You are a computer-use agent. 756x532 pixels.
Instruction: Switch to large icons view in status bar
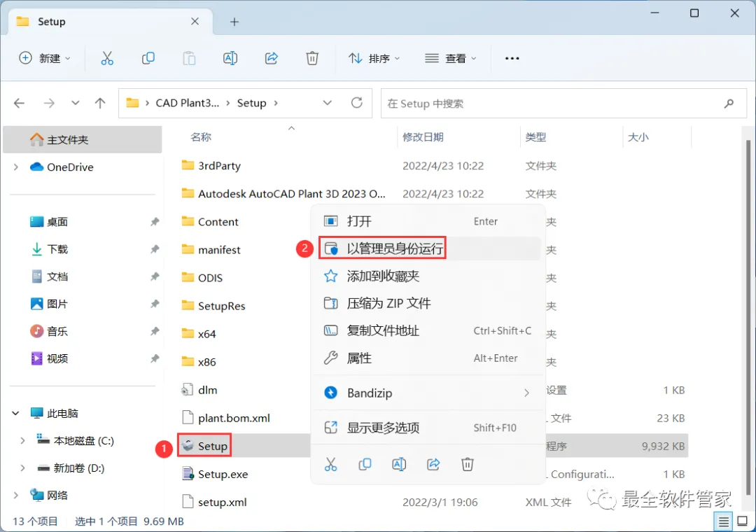743,521
